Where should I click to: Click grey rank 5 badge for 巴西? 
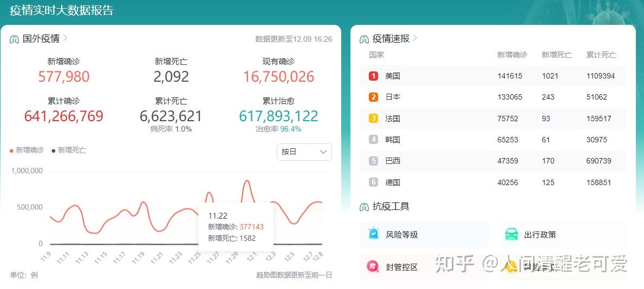373,161
